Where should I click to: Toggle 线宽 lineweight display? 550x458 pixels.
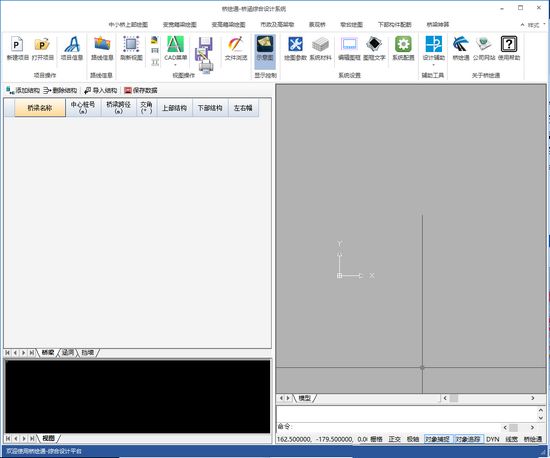(x=511, y=439)
